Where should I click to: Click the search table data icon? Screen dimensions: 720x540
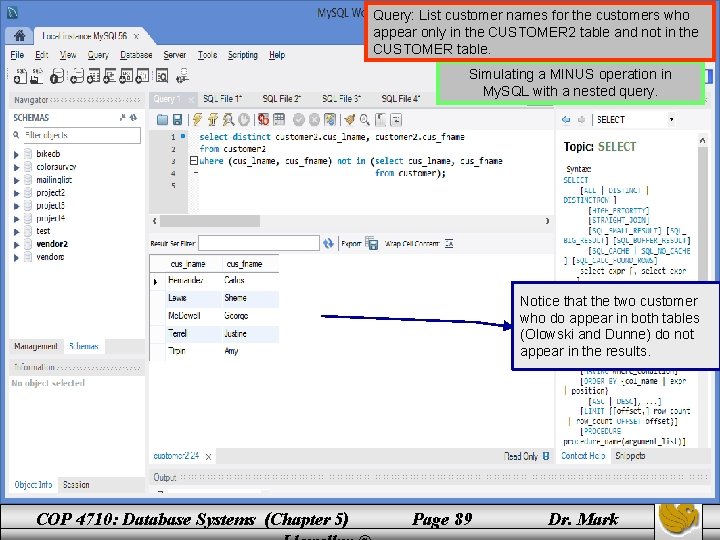pyautogui.click(x=162, y=76)
